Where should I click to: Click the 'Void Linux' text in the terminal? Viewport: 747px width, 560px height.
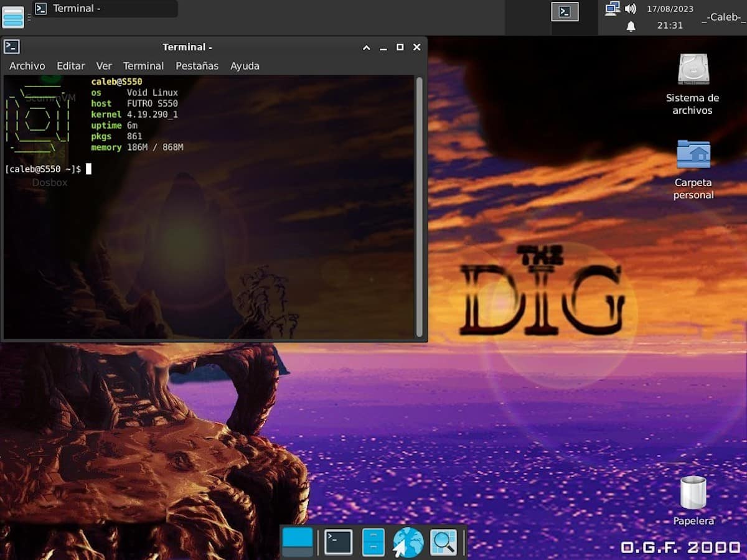pos(153,93)
